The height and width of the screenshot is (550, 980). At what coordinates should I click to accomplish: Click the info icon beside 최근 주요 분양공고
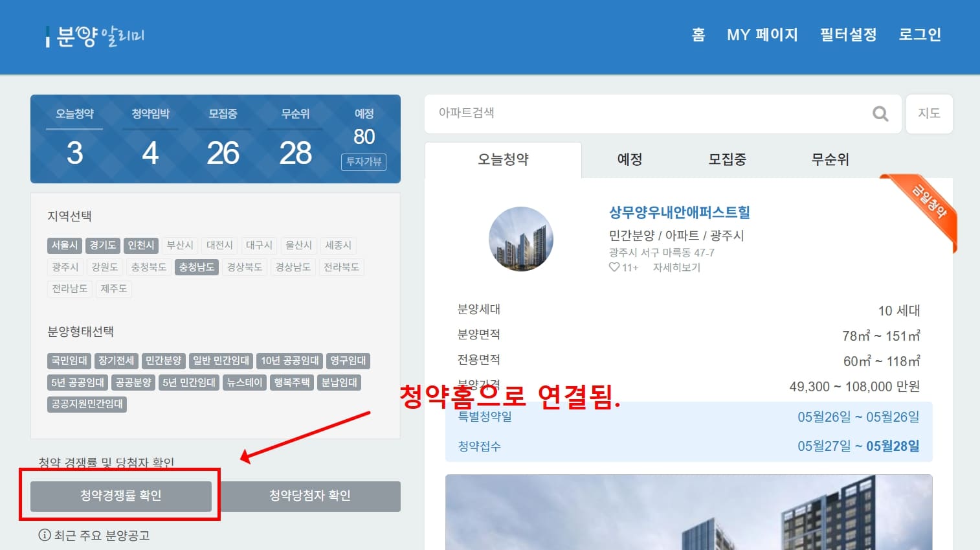[x=43, y=535]
